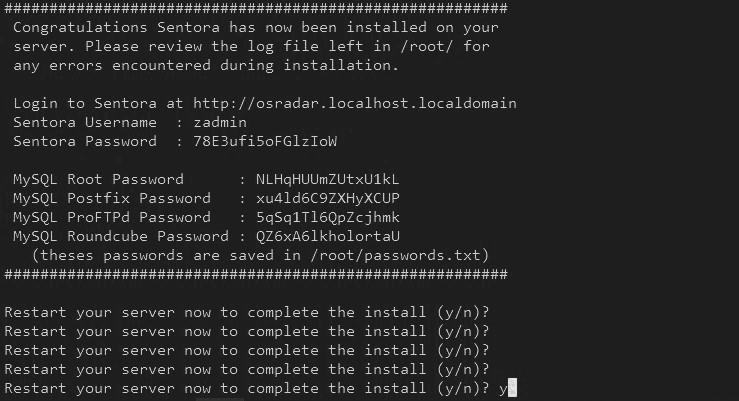Click the "Sentora Password" label
The image size is (739, 401).
pyautogui.click(x=84, y=141)
